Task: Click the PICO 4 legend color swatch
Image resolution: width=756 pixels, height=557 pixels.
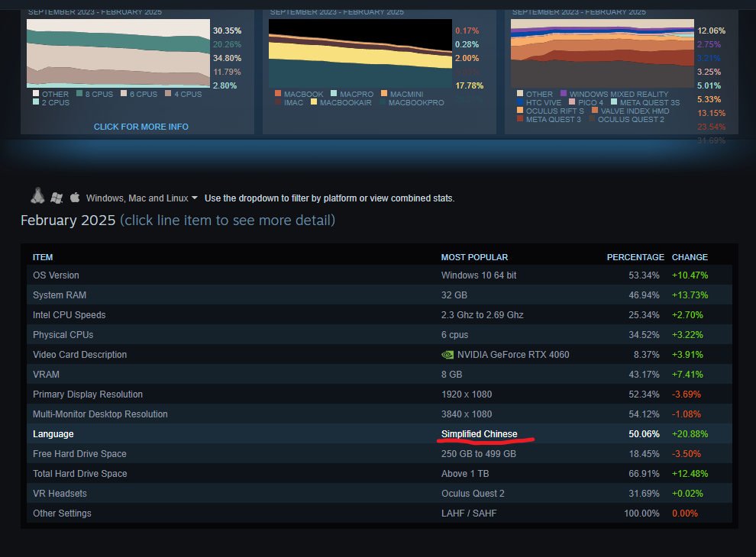Action: [x=572, y=101]
